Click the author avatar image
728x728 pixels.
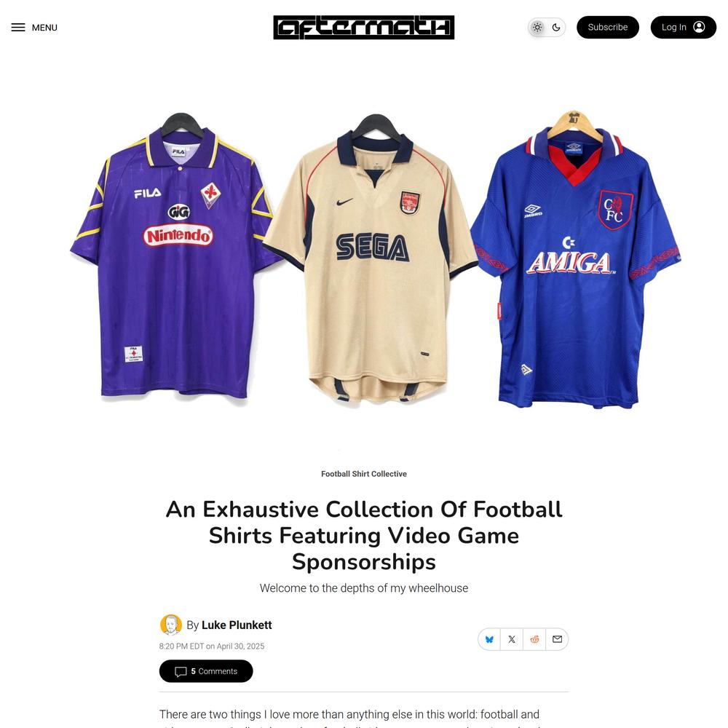tap(171, 625)
